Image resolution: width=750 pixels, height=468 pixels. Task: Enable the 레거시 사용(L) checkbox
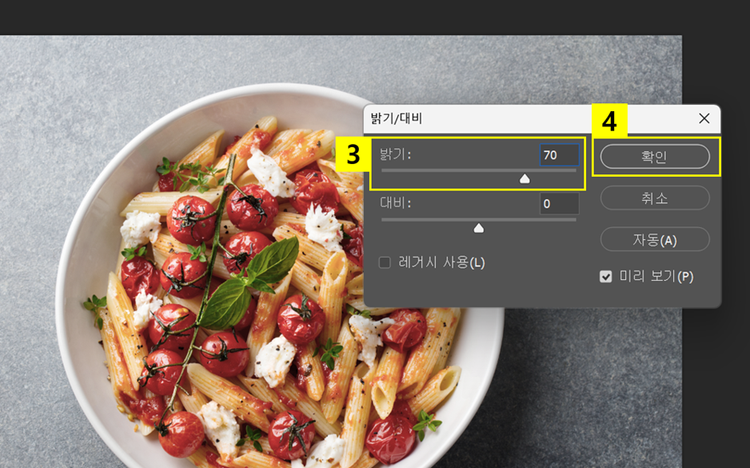[385, 263]
